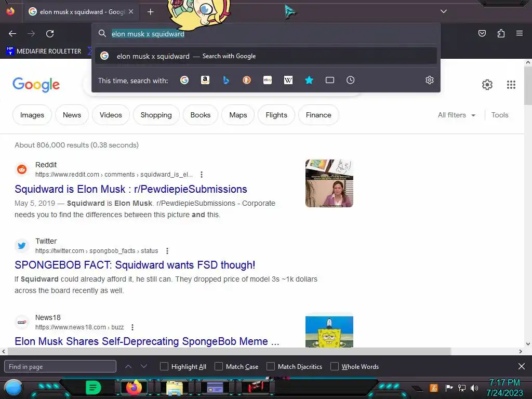Switch to Images results

point(32,115)
